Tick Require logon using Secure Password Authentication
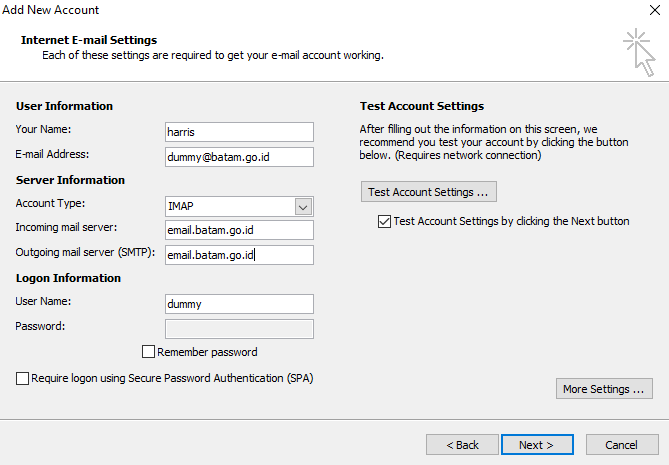Image resolution: width=669 pixels, height=465 pixels. pos(23,379)
